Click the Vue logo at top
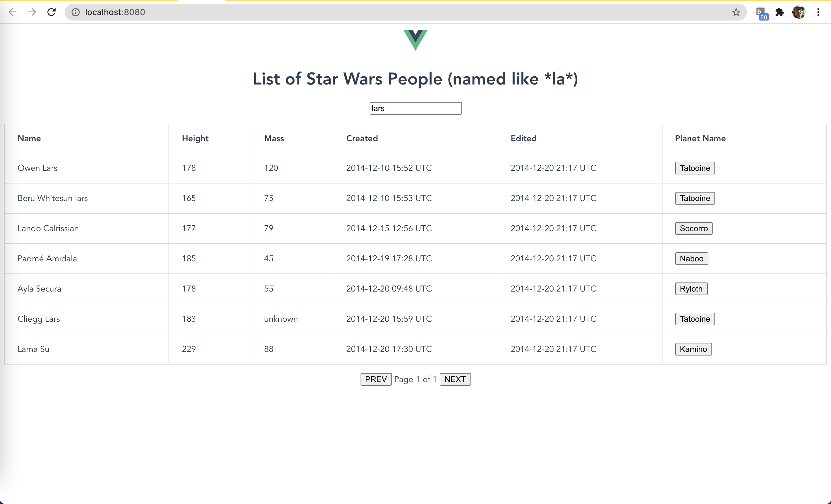 (x=415, y=40)
